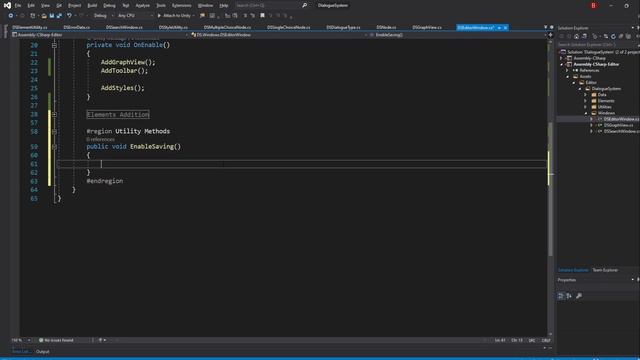Open the Debug configuration dropdown
Screen dimensions: 640x360
coord(103,16)
